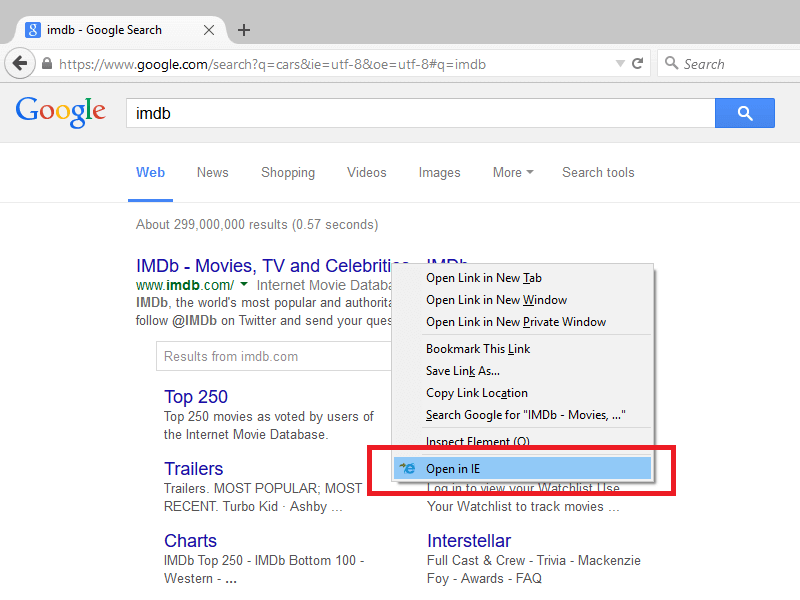Click the www.imdb.com green URL text
This screenshot has width=800, height=600.
(x=185, y=285)
